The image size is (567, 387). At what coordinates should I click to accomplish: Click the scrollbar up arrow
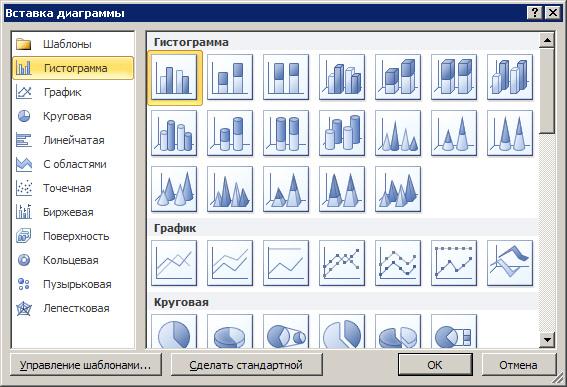click(x=547, y=40)
